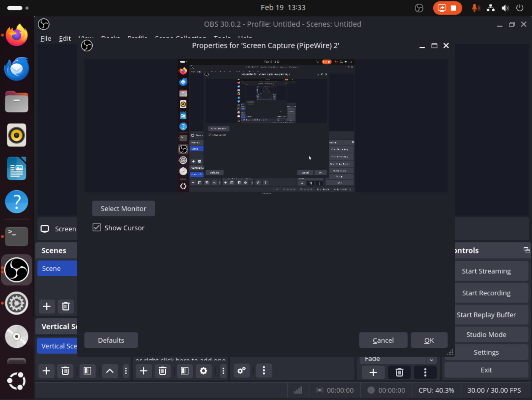The image size is (532, 400).
Task: Add a new scene with the plus icon
Action: click(47, 306)
